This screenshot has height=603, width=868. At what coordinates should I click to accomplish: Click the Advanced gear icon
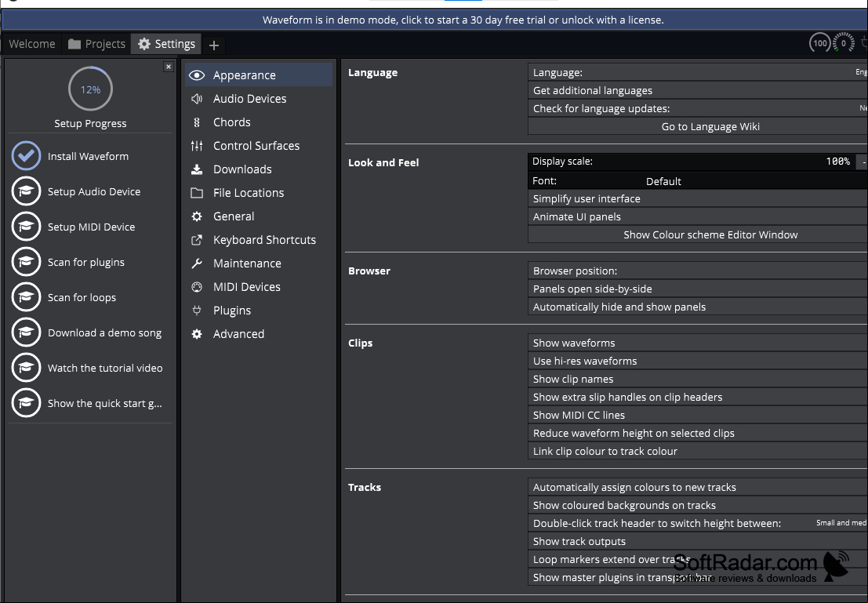tap(197, 334)
